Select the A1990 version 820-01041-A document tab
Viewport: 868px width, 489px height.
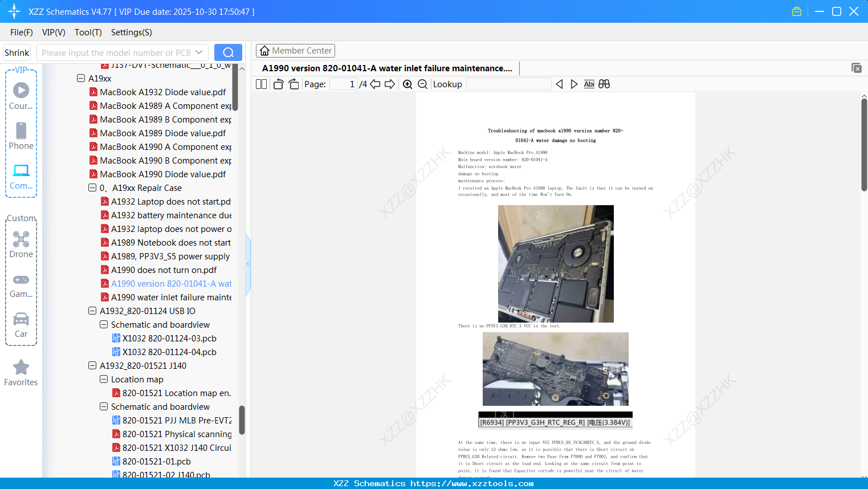coord(388,68)
